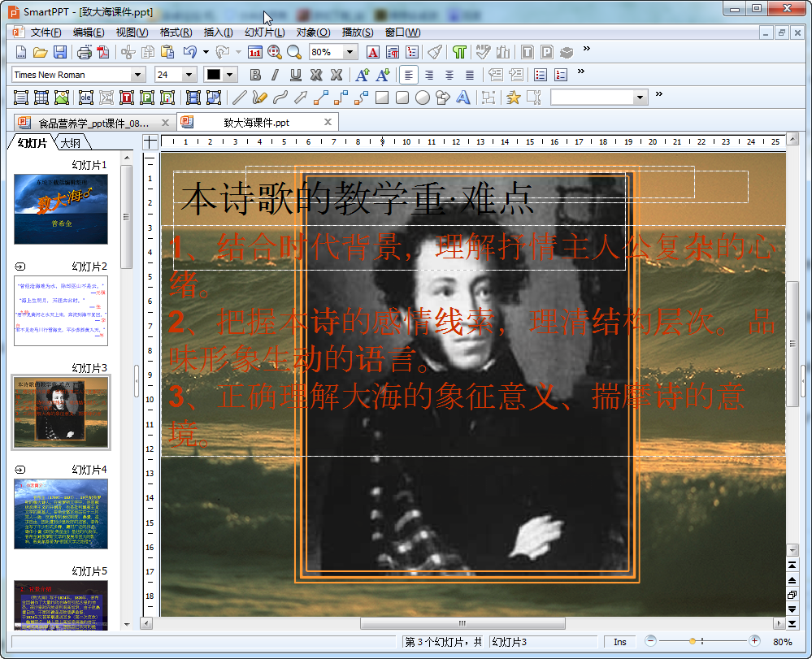Insert picture frame icon
Screen dimensions: 812x659
[62, 98]
